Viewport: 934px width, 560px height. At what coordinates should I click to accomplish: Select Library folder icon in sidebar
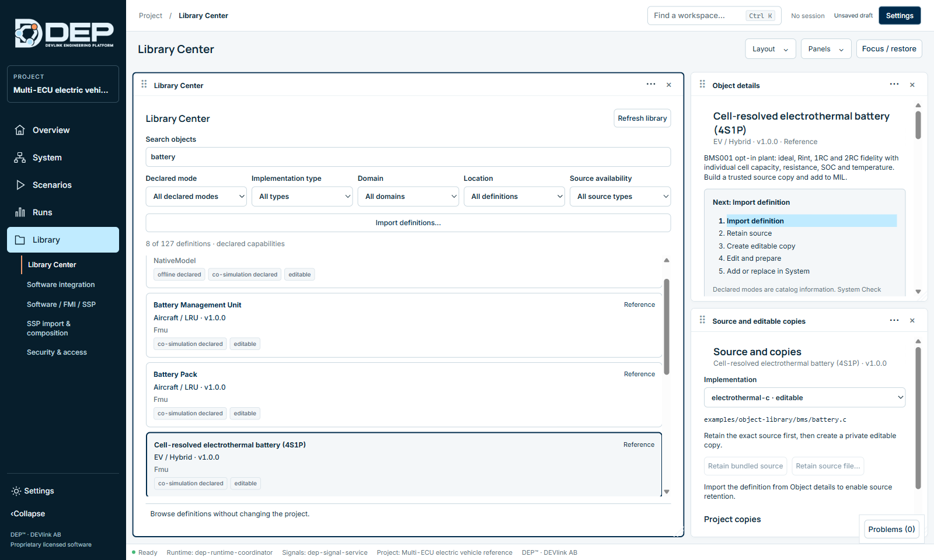[x=20, y=240]
